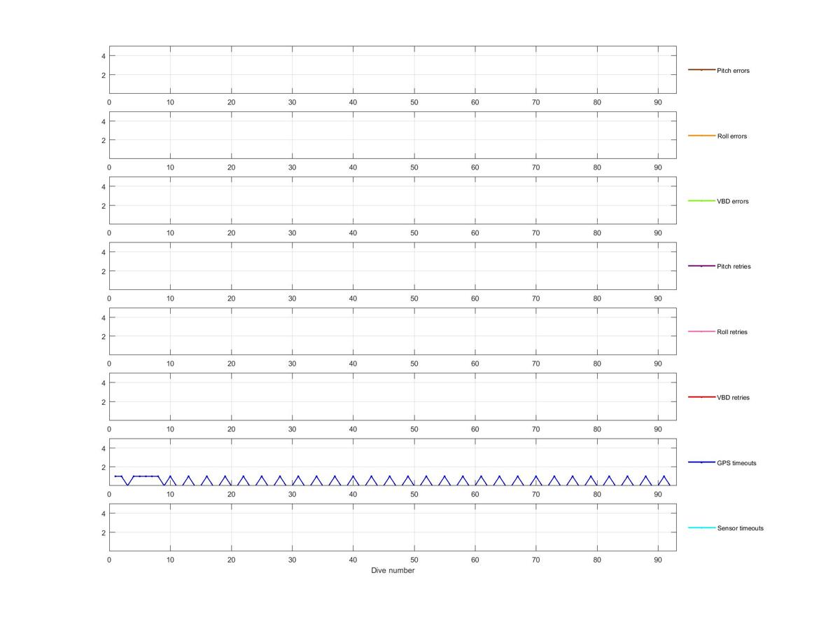
Task: Click tick label 10 below the Pitch errors plot
Action: click(170, 102)
